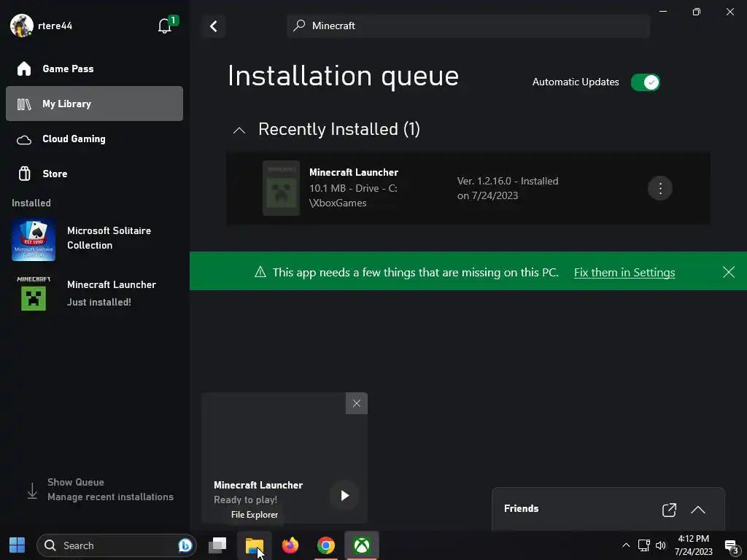747x560 pixels.
Task: Click the Just installed! status label
Action: pos(99,302)
